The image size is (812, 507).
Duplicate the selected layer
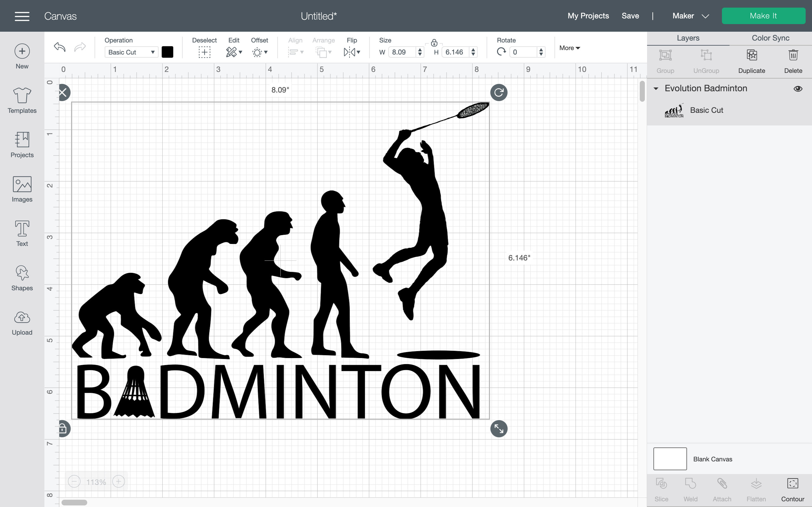(752, 60)
